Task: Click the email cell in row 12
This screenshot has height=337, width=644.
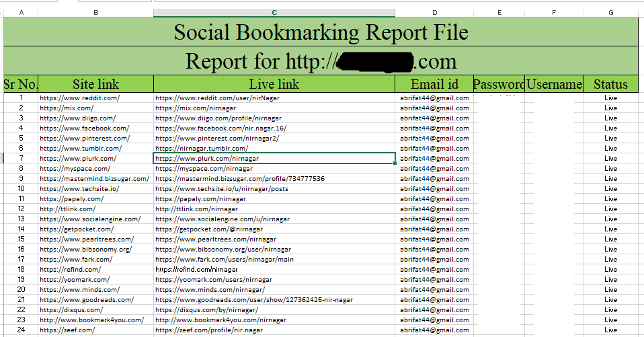Action: [x=434, y=209]
